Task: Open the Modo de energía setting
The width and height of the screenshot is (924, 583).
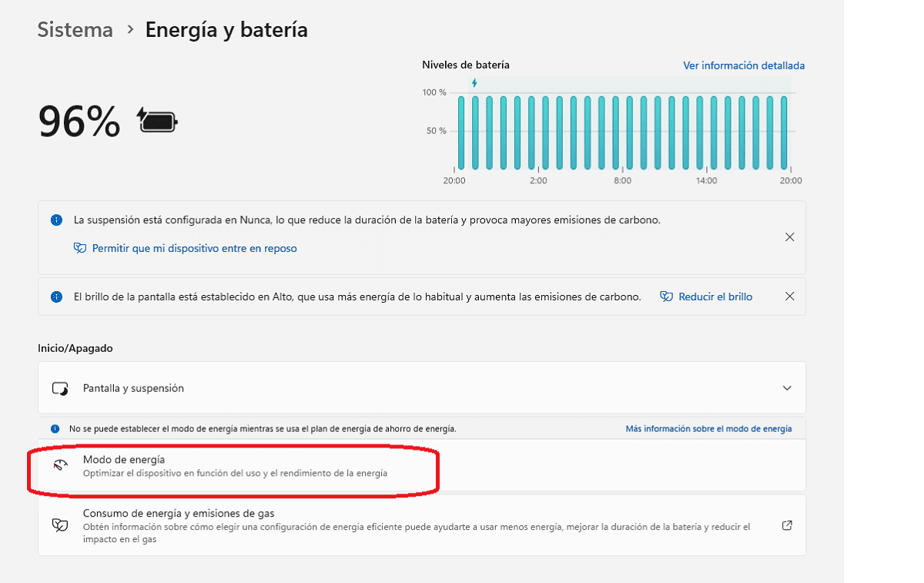Action: [x=231, y=464]
